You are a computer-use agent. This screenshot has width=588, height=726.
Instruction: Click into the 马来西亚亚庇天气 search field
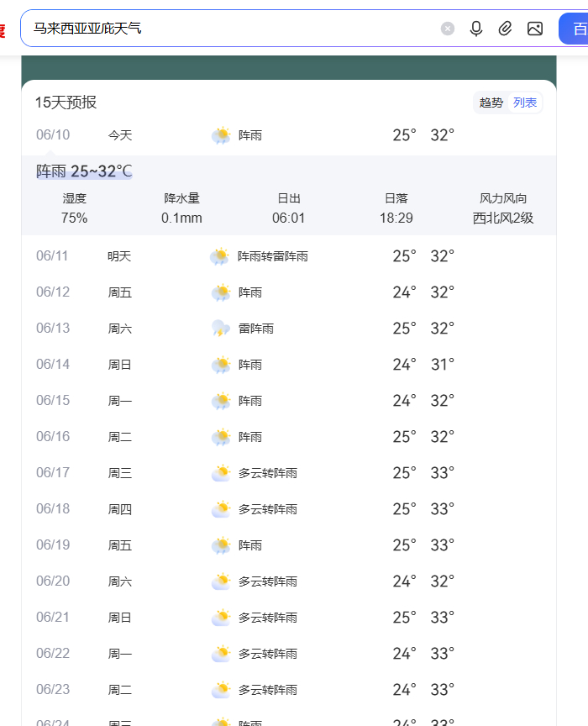(232, 29)
